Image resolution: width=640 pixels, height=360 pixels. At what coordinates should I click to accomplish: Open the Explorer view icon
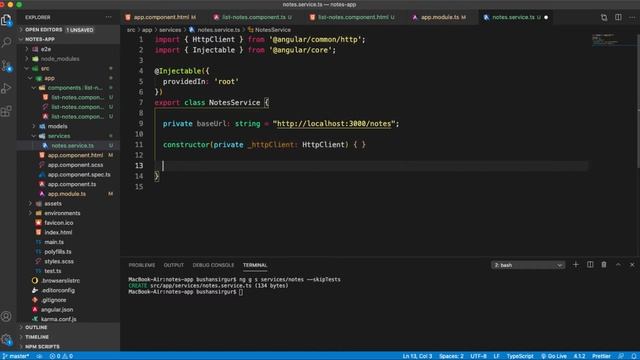point(6,20)
